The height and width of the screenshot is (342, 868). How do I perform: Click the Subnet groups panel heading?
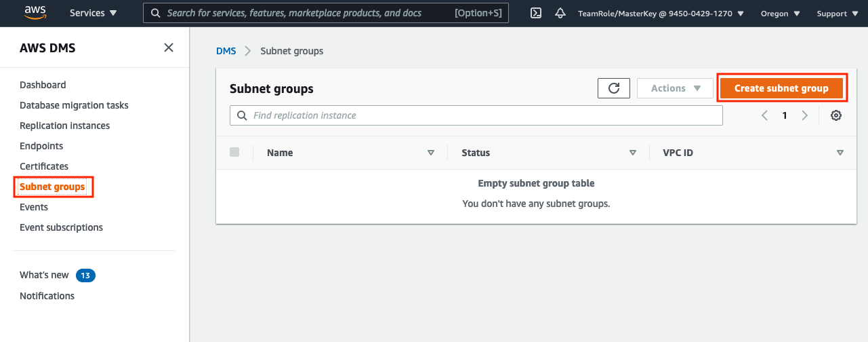coord(272,89)
